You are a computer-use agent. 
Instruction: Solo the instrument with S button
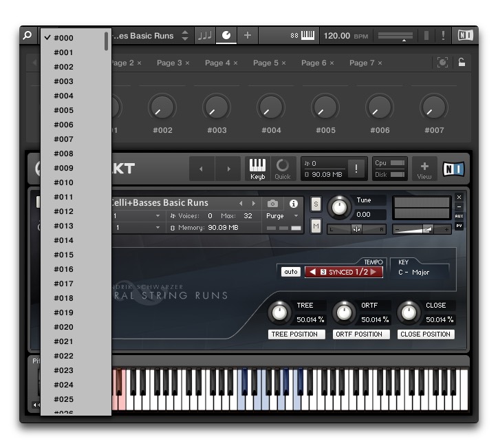coord(316,204)
